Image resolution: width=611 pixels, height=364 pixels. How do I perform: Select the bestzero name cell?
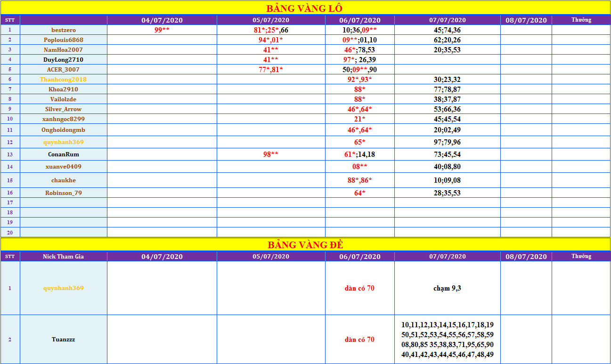click(64, 30)
